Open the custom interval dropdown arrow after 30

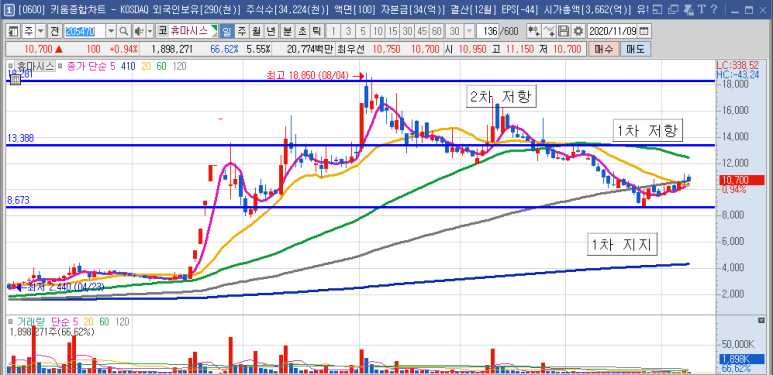469,32
